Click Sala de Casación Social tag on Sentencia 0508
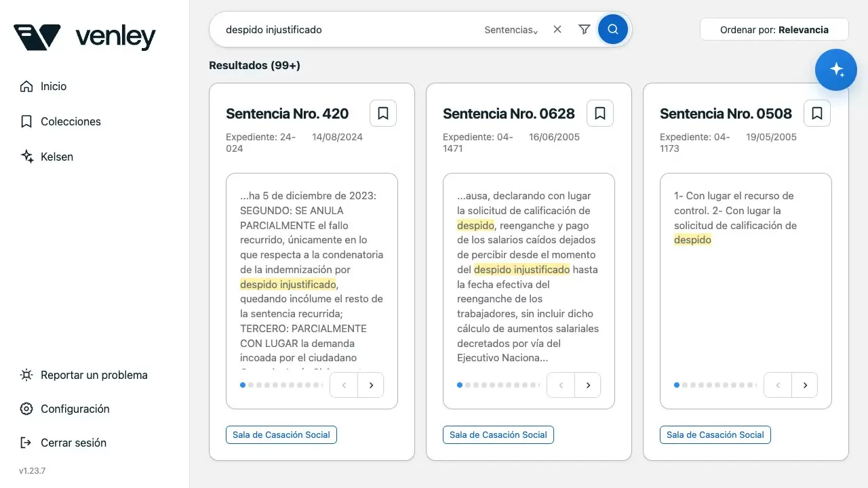This screenshot has height=488, width=868. tap(715, 434)
